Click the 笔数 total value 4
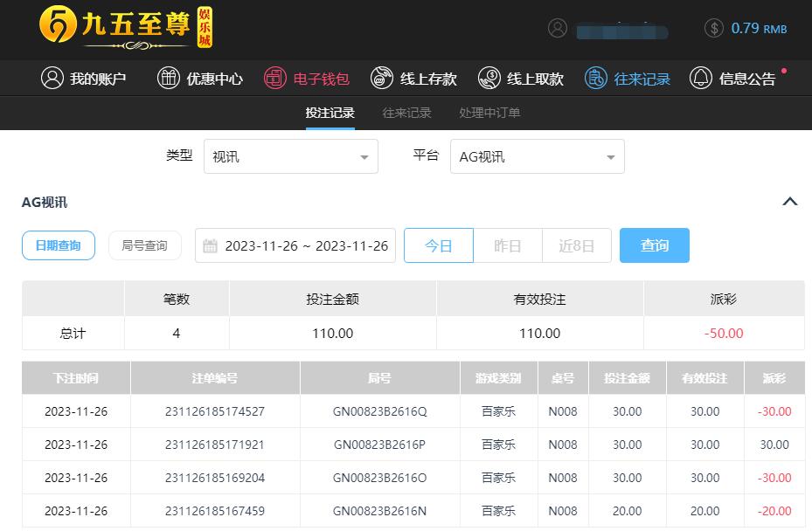This screenshot has height=531, width=812. (177, 334)
